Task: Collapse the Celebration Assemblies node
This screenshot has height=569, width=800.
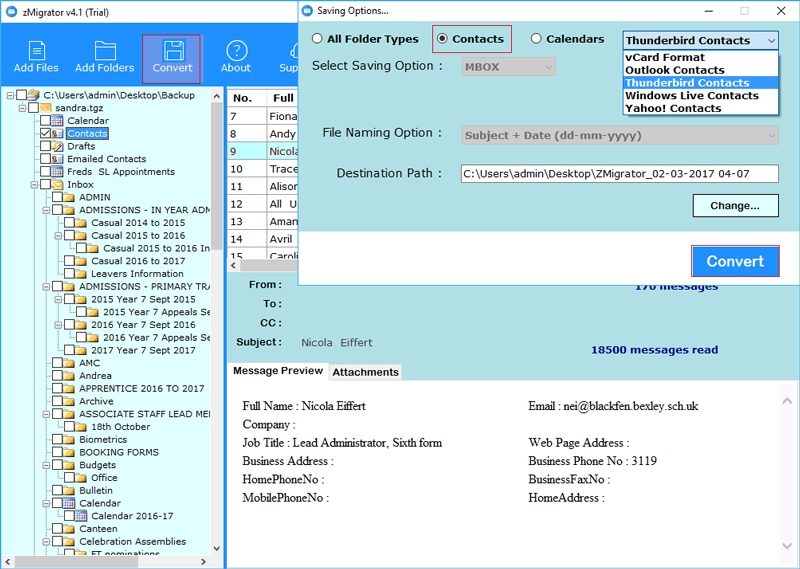Action: [46, 542]
